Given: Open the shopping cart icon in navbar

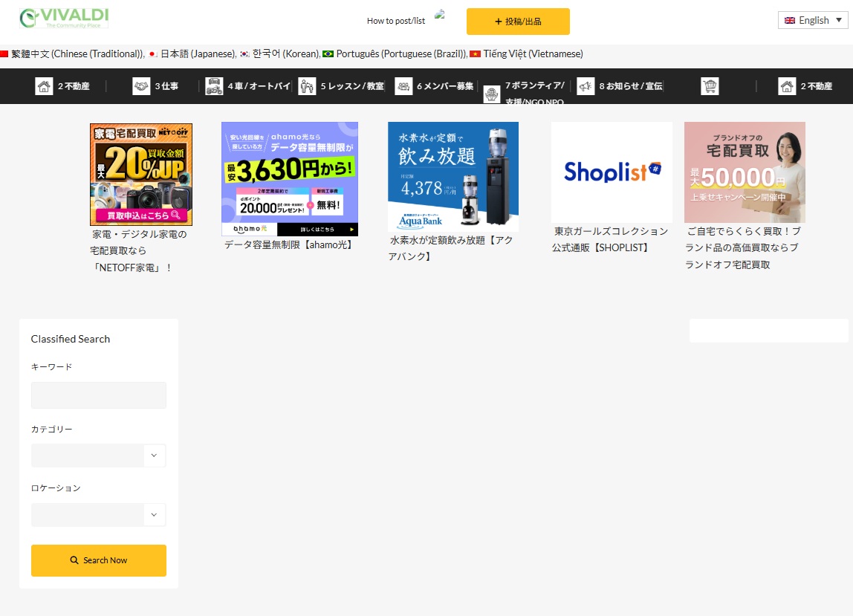Looking at the screenshot, I should coord(710,86).
